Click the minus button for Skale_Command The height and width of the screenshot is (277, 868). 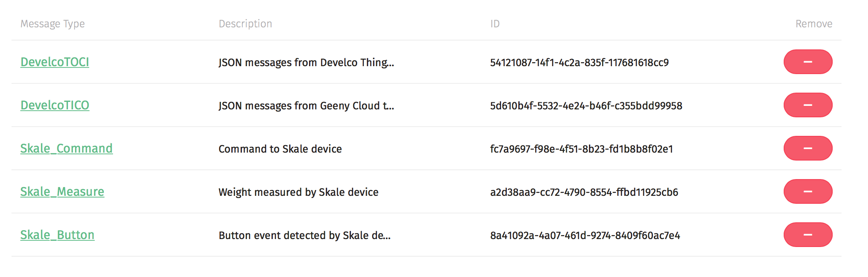pyautogui.click(x=808, y=148)
